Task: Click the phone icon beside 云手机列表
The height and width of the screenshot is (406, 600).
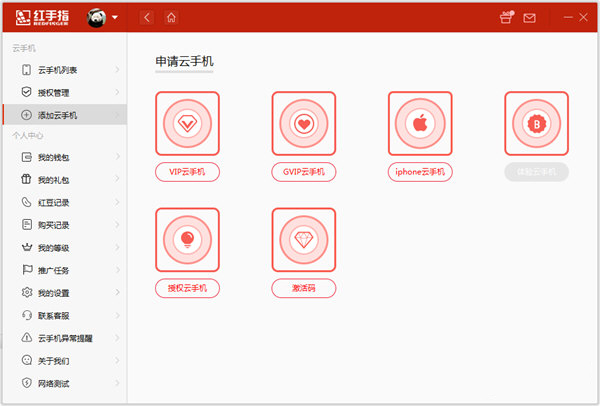Action: 26,70
